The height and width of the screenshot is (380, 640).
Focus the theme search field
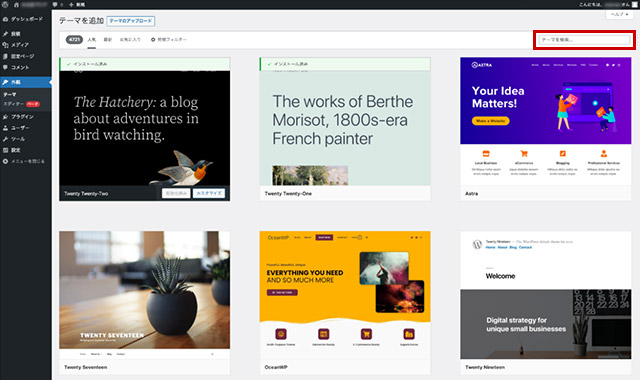tap(584, 40)
